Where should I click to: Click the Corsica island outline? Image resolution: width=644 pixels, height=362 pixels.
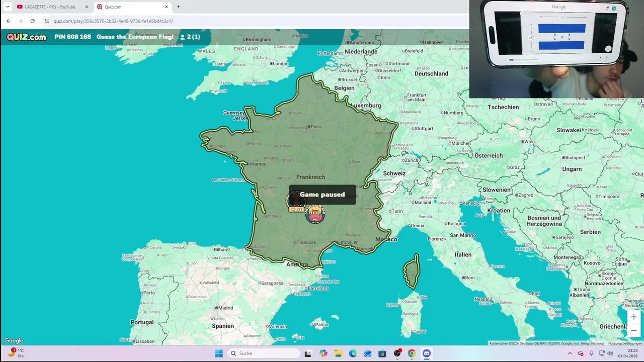[x=412, y=271]
